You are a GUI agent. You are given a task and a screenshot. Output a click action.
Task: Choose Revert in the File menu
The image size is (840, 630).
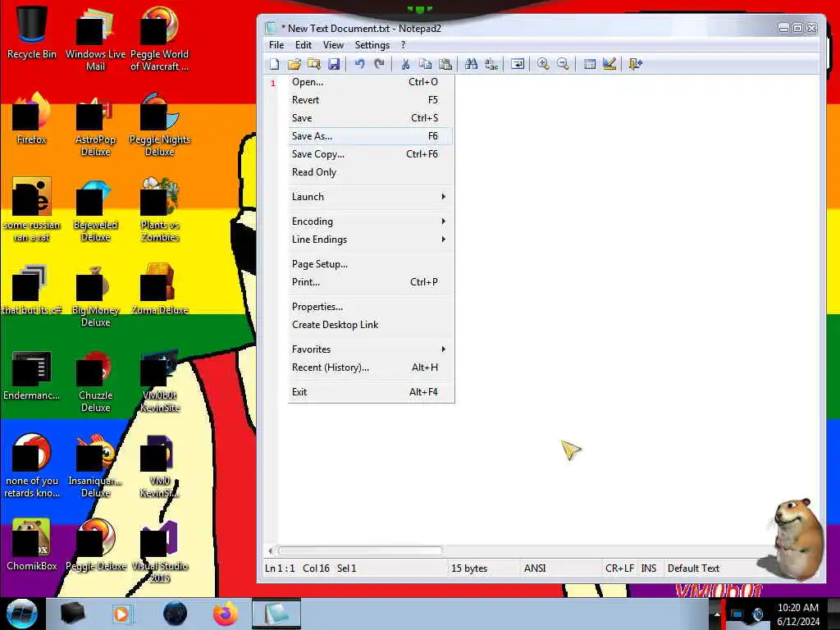371,100
